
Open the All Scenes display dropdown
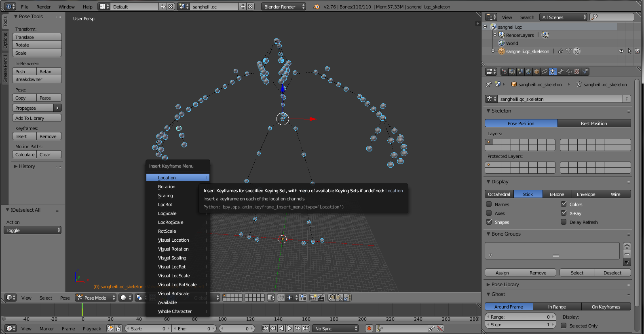564,17
